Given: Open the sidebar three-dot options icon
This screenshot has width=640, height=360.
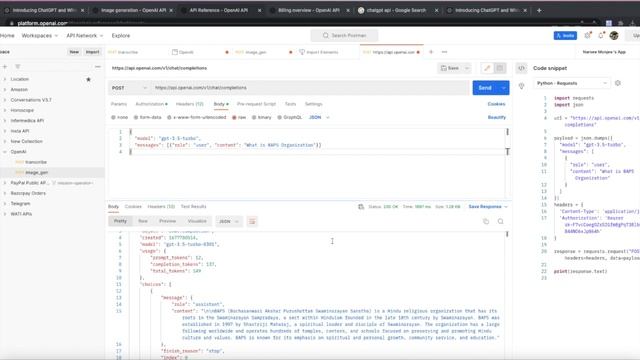Looking at the screenshot, I should (x=98, y=67).
